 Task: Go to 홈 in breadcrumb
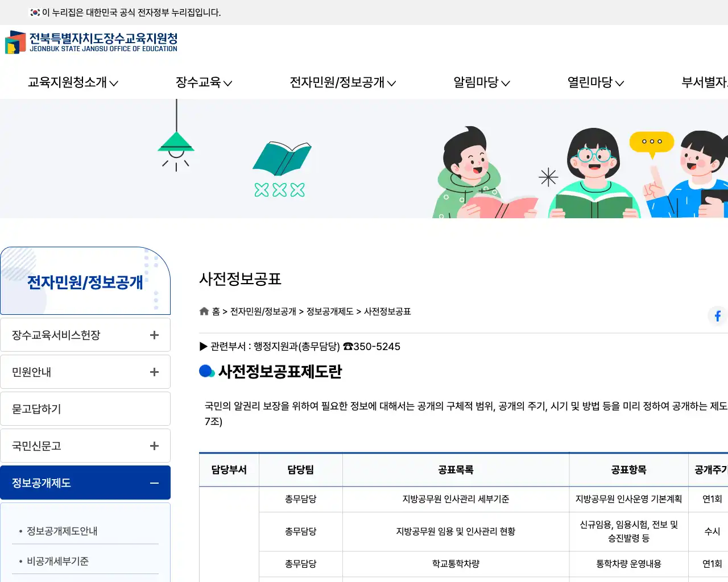216,311
